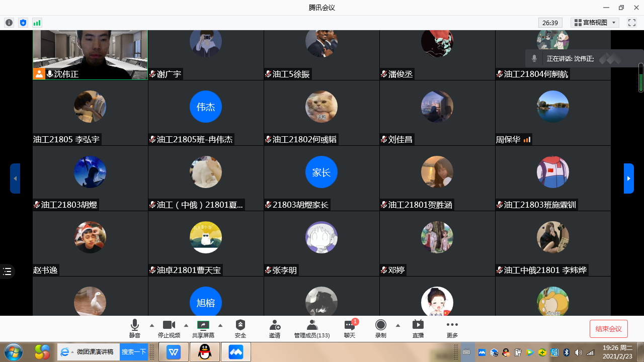Open the QQ penguin icon in taskbar

(x=205, y=352)
